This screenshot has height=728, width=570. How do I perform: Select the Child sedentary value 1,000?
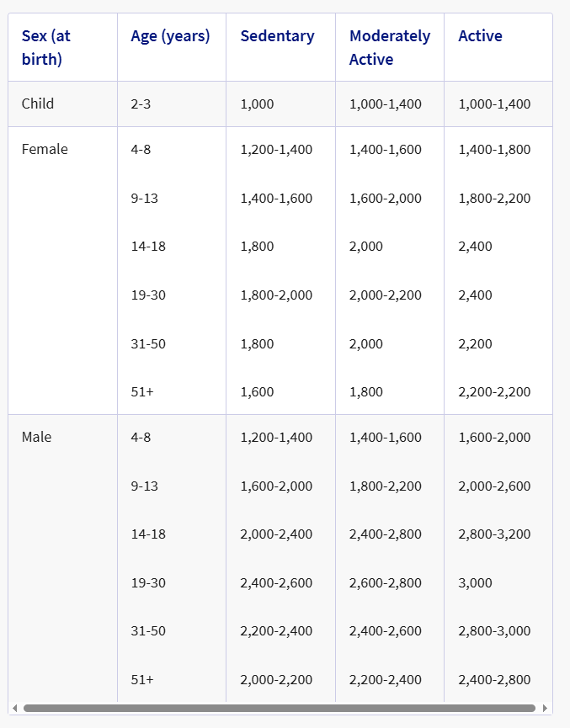coord(257,104)
